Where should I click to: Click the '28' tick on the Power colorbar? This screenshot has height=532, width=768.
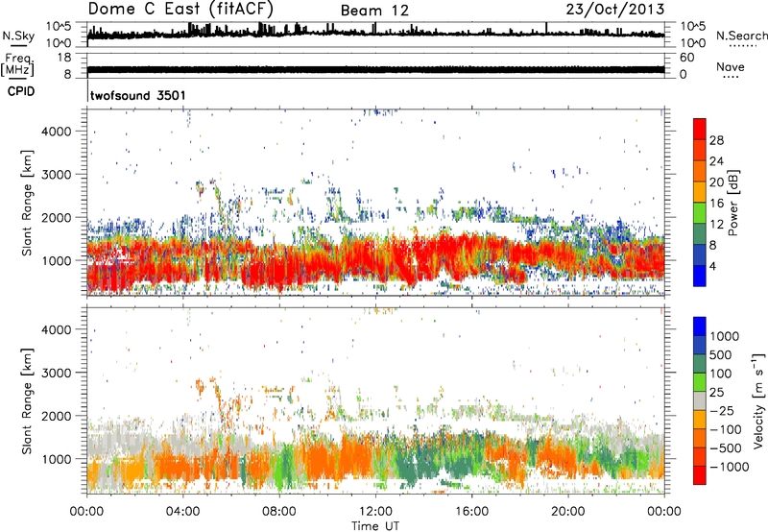click(716, 140)
